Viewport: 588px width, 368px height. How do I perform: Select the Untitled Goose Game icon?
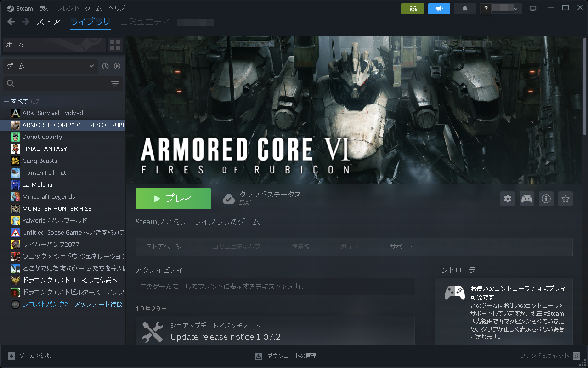pyautogui.click(x=16, y=233)
